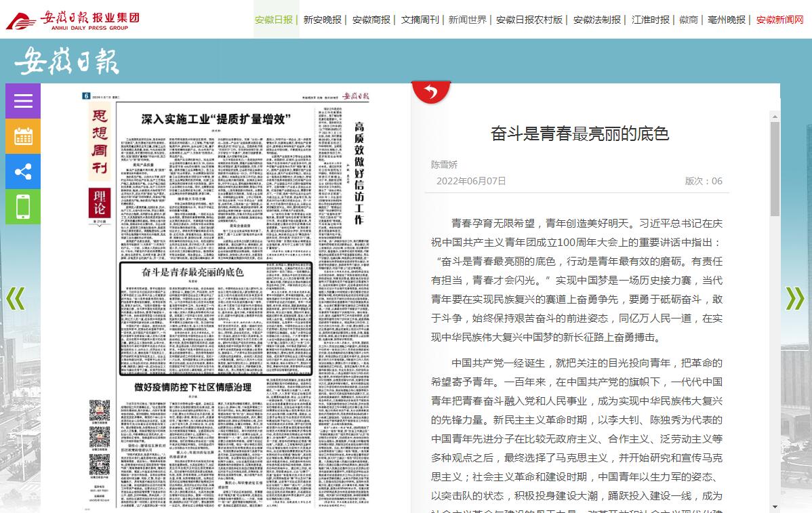
Task: Open the 江淮时报 newspaper link
Action: pos(650,20)
